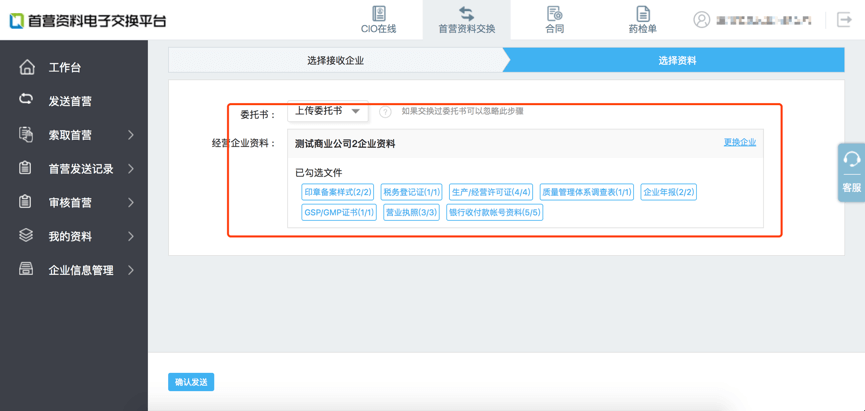Click the help question mark icon

pyautogui.click(x=385, y=112)
